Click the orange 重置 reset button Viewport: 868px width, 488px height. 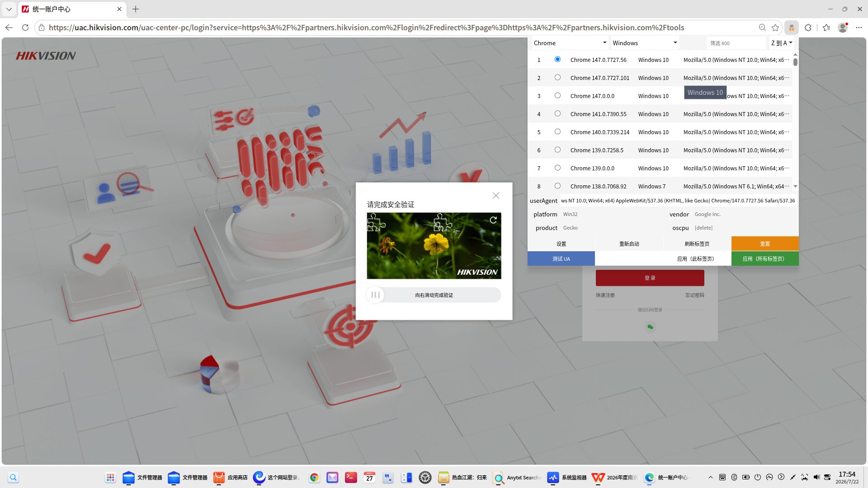coord(765,244)
